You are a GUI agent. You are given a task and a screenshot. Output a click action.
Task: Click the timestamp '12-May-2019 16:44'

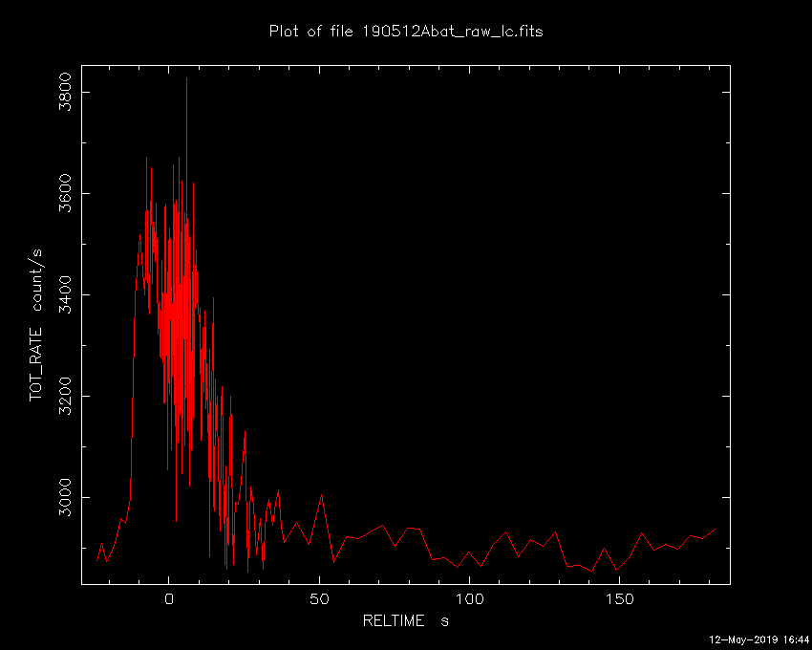click(x=759, y=639)
